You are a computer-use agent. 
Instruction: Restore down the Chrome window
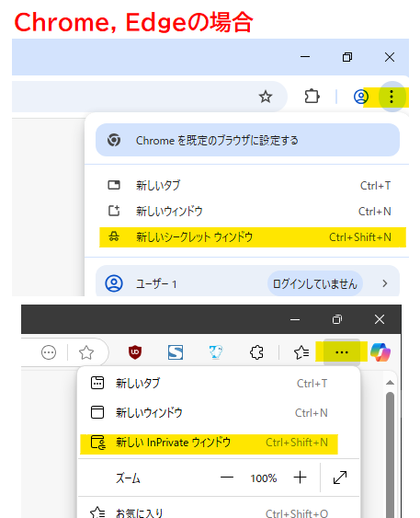coord(347,57)
